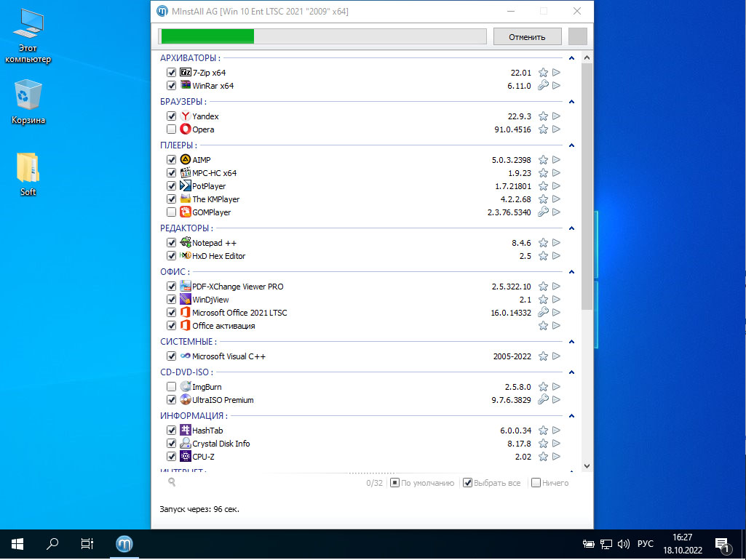Tick the ImgBurn checkbox
Screen dimensions: 746x560
pos(171,387)
